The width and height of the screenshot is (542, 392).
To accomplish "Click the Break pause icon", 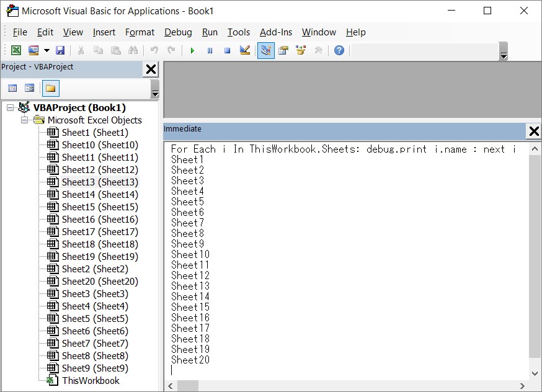I will [x=210, y=50].
